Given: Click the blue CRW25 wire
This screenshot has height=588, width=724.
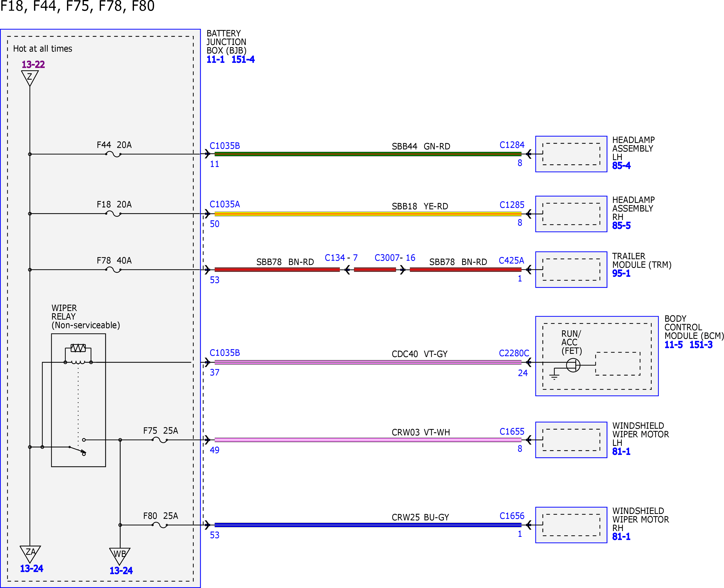Looking at the screenshot, I should click(368, 525).
